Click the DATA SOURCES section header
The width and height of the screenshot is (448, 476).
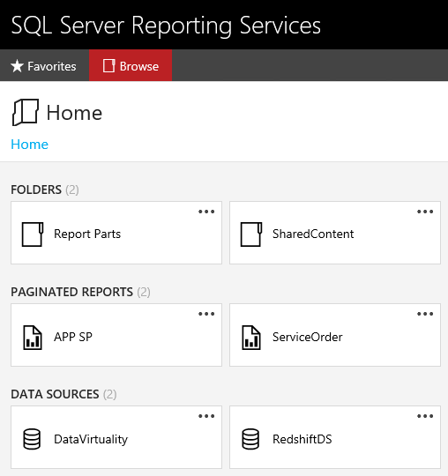coord(63,394)
